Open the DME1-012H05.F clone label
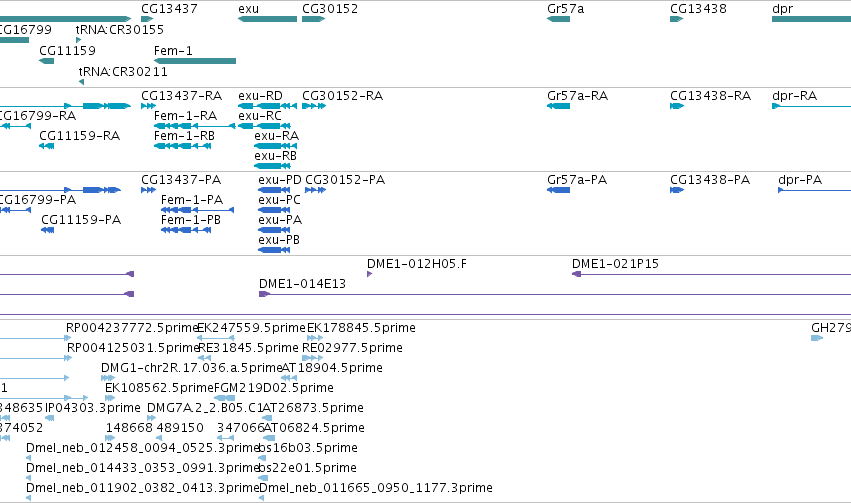This screenshot has width=851, height=503. tap(417, 264)
